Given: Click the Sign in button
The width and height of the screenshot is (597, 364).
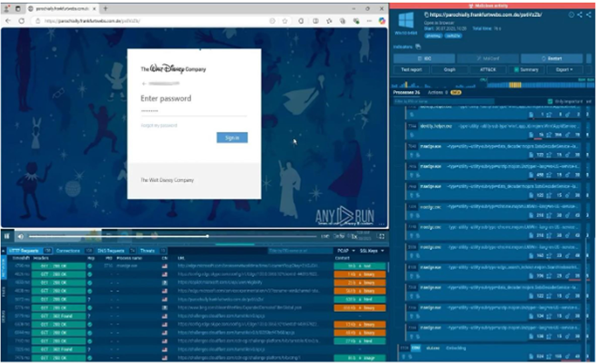Looking at the screenshot, I should 232,138.
